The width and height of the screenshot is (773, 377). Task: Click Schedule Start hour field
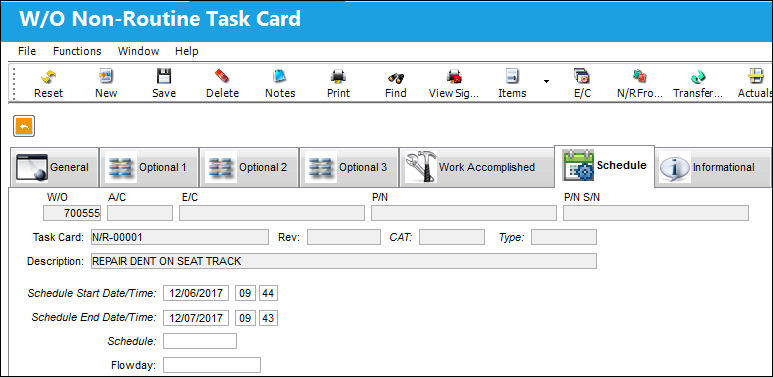[245, 293]
